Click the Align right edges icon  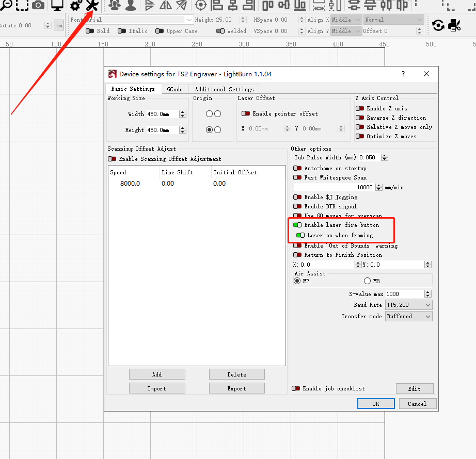[x=249, y=5]
